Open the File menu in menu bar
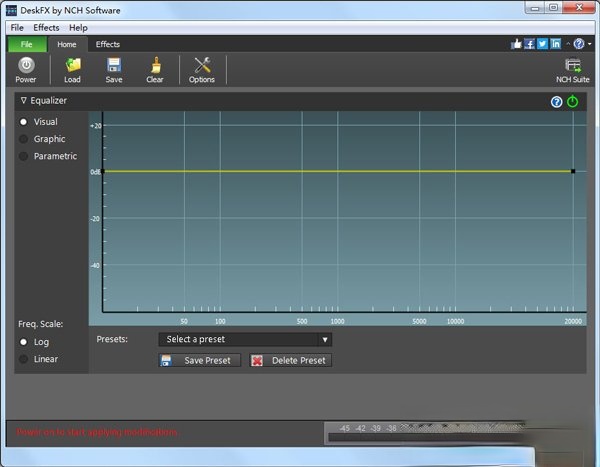 point(17,28)
